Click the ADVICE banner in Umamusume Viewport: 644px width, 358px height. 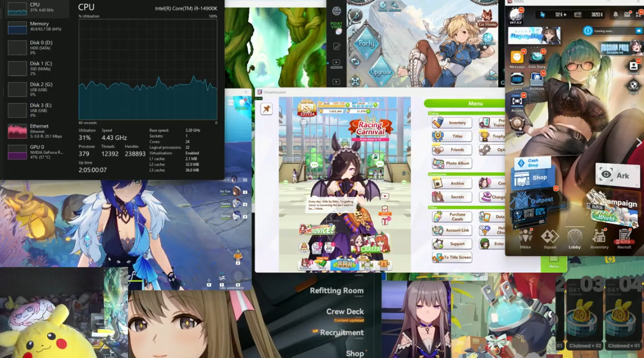click(x=318, y=230)
